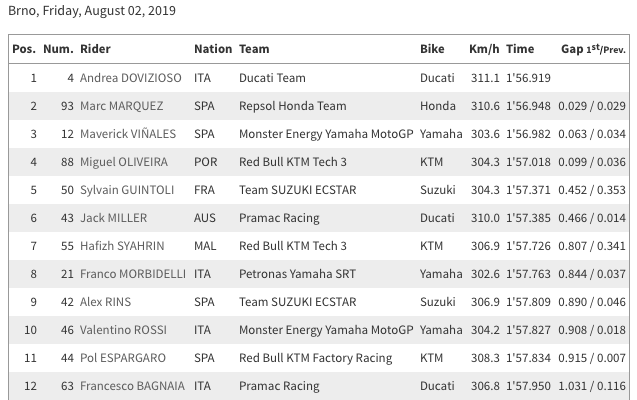Click Sylvain GUINTOLI rider name
Viewport: 637px width, 400px height.
(x=126, y=190)
